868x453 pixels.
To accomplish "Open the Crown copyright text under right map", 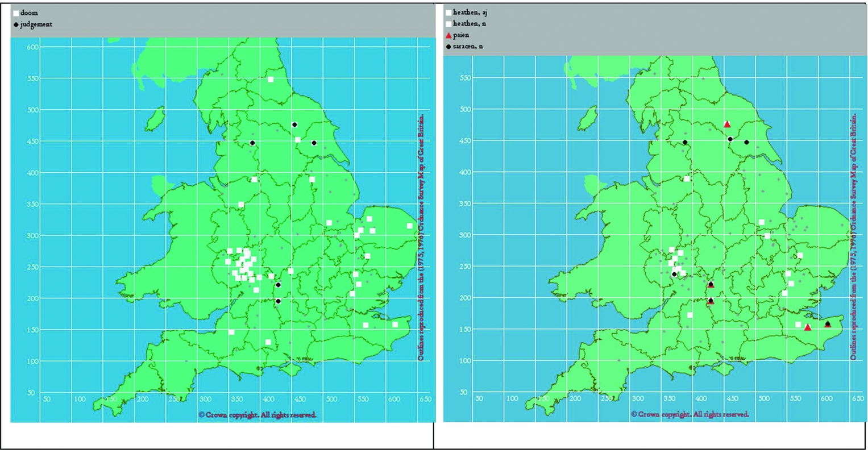I will tap(690, 414).
